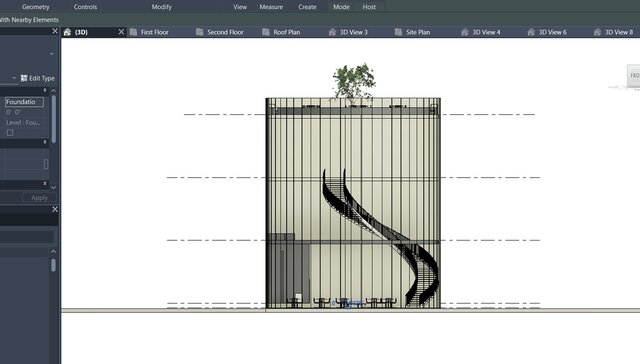Click the Roof Plan view icon
The width and height of the screenshot is (640, 364).
tap(266, 32)
